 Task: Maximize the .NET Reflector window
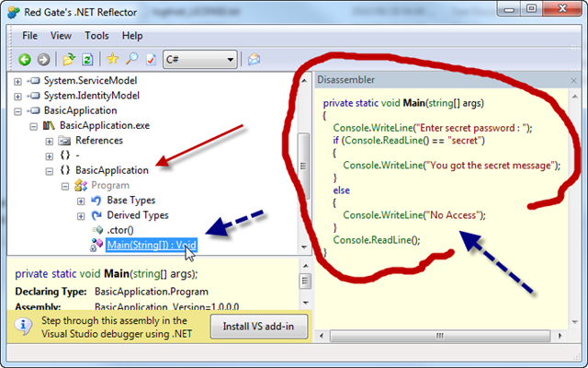click(531, 8)
